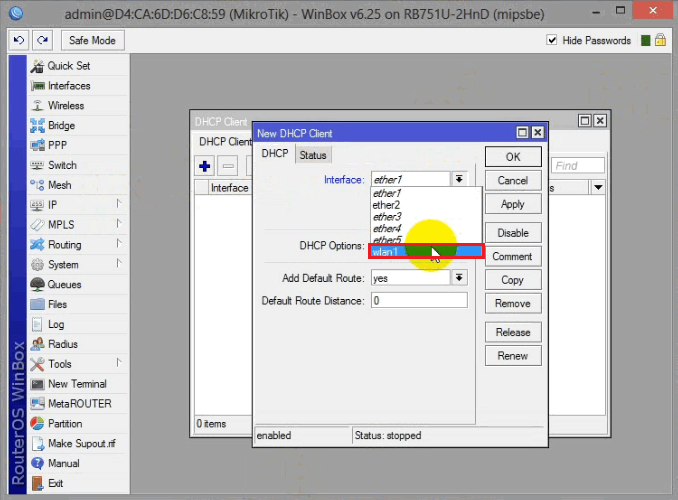
Task: Maximize the DHCP Client window
Action: 585,121
